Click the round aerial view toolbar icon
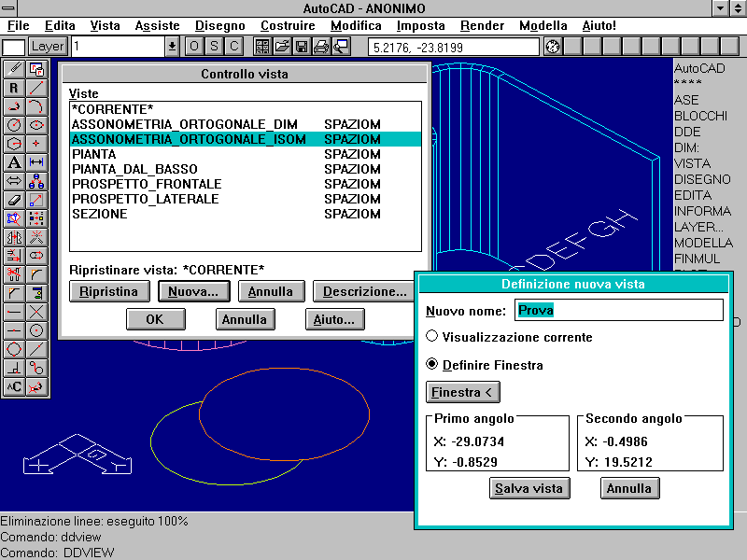The width and height of the screenshot is (747, 560). coord(553,47)
